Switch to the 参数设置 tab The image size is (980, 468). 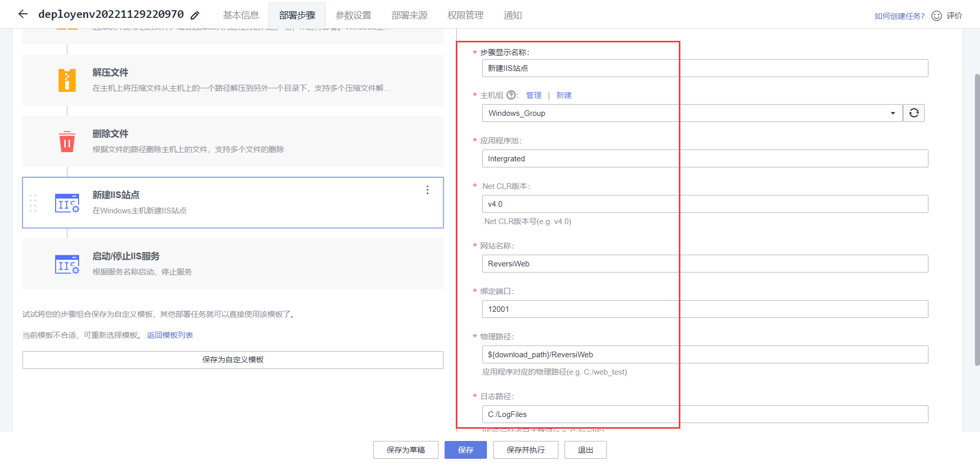coord(353,15)
